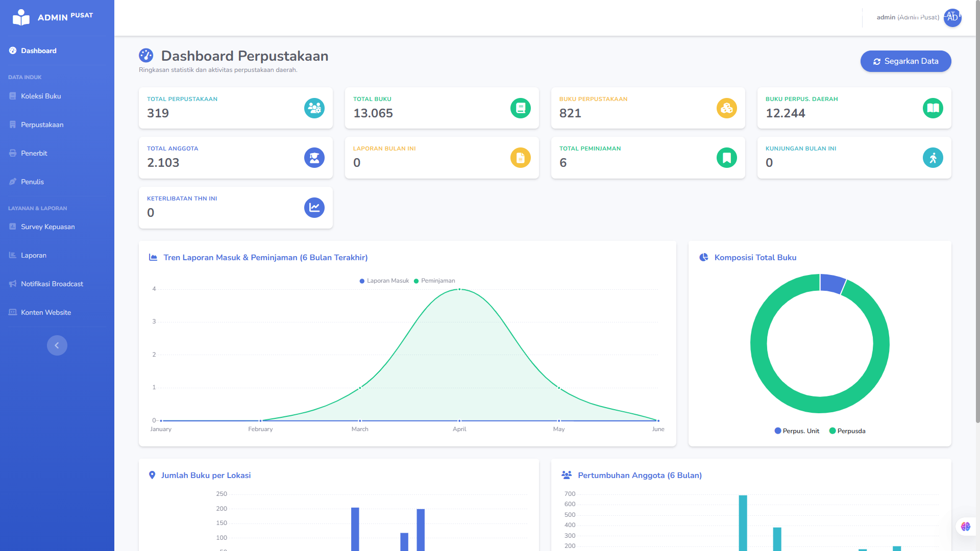Go to Survey Kepuasan menu
The height and width of the screenshot is (551, 980).
click(57, 227)
